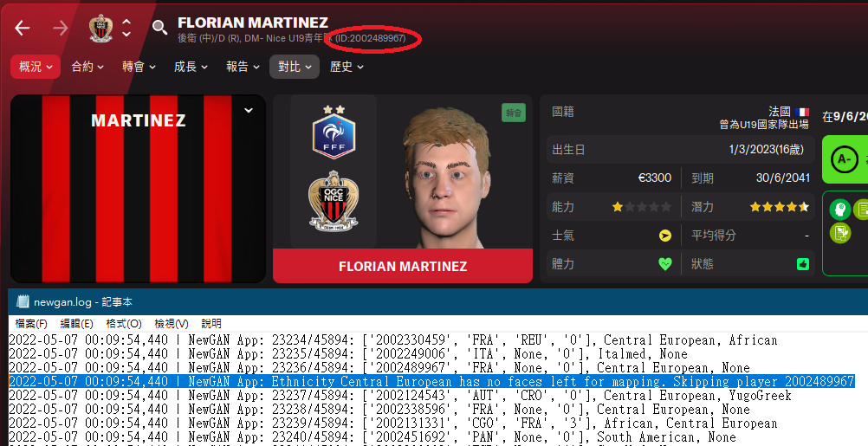The image size is (868, 446).
Task: Open the 合約 contract dropdown
Action: 87,67
